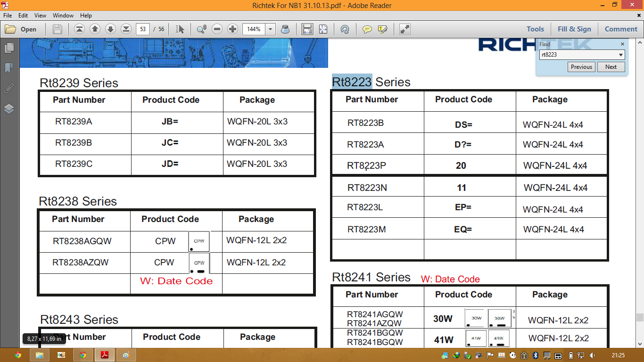Viewport: 644px width, 362px height.
Task: Click the RT8223N part number
Action: (x=367, y=188)
